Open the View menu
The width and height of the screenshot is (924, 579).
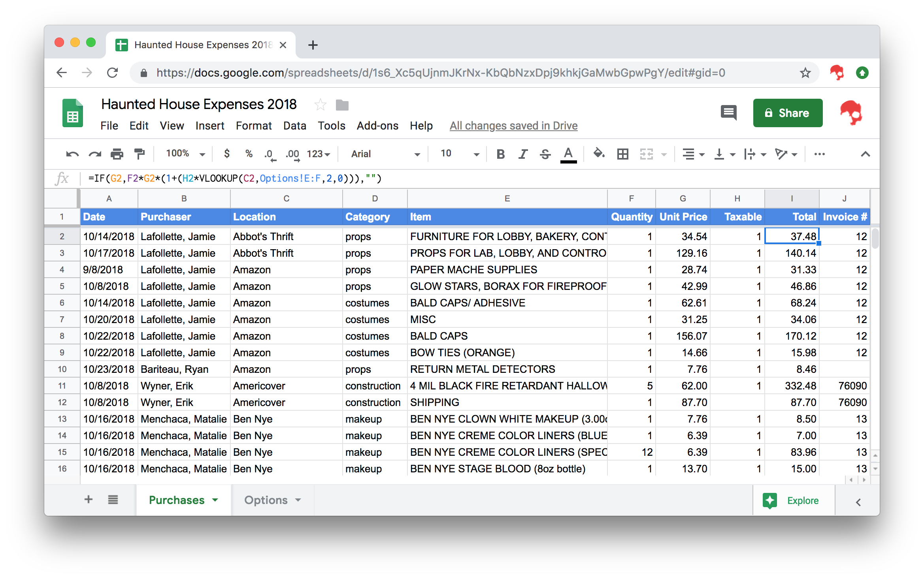click(x=172, y=126)
